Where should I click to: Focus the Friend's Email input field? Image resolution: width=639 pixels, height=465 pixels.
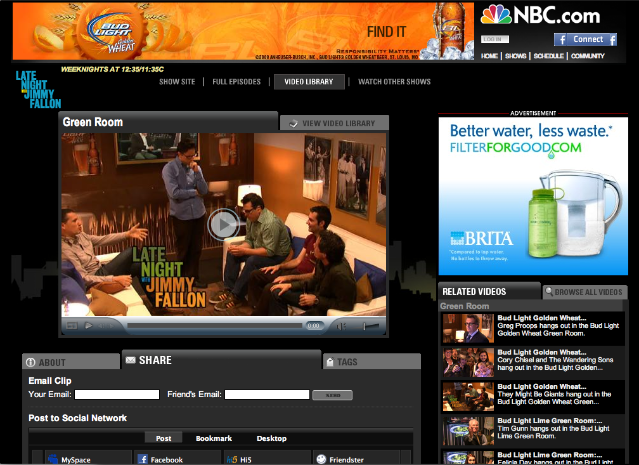click(267, 394)
